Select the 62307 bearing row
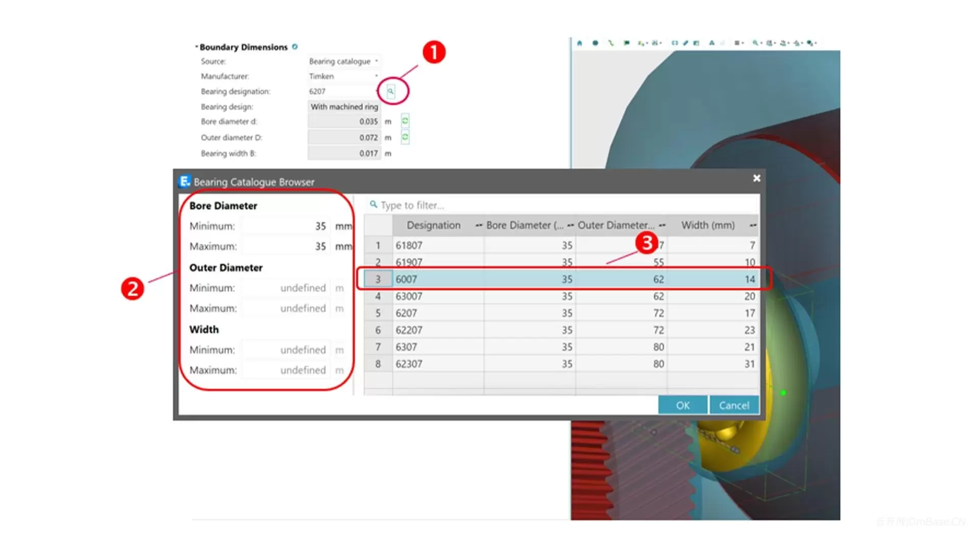Image resolution: width=980 pixels, height=551 pixels. pos(561,364)
